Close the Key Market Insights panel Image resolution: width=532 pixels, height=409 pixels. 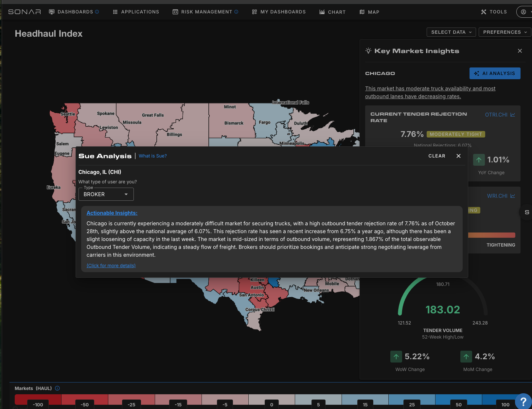(520, 51)
